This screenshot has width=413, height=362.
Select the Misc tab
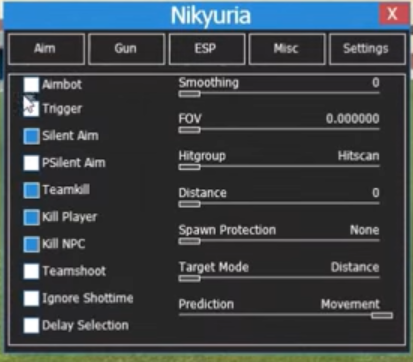tap(287, 49)
